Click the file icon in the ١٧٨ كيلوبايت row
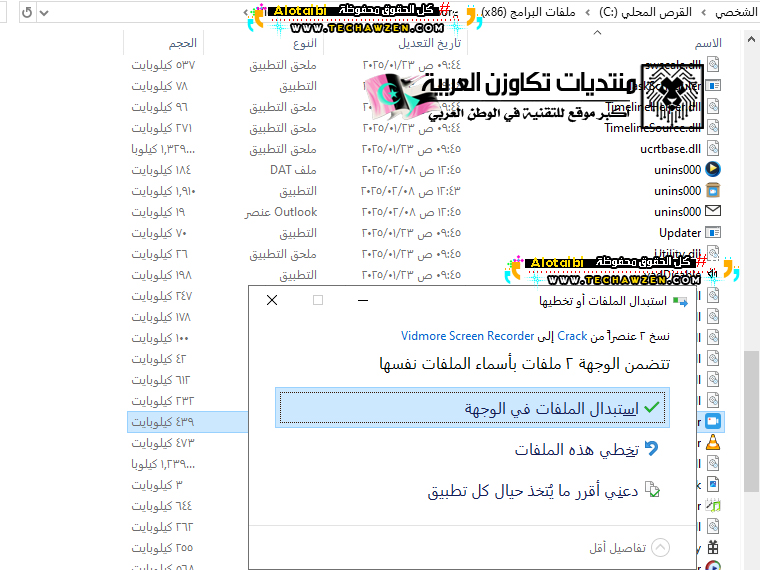 pos(713,317)
